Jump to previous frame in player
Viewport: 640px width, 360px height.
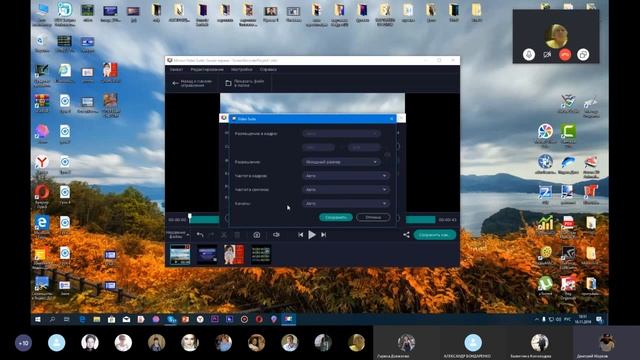tap(300, 235)
